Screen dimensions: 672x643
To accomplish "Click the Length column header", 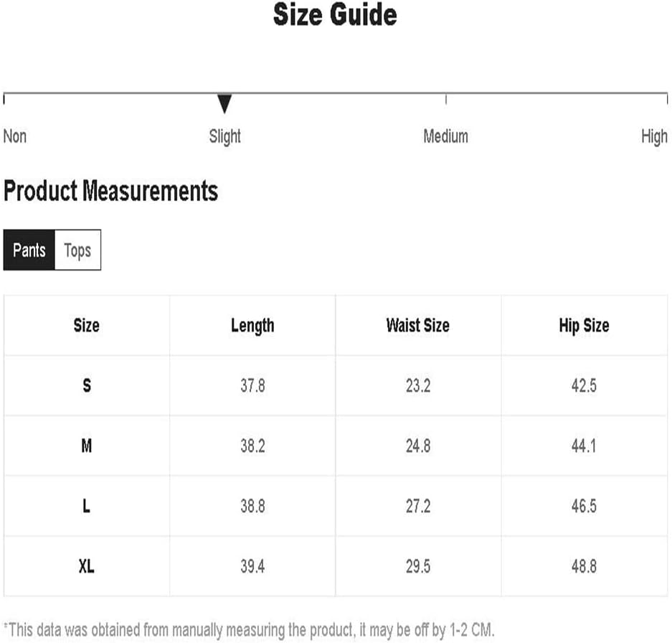I will point(252,326).
